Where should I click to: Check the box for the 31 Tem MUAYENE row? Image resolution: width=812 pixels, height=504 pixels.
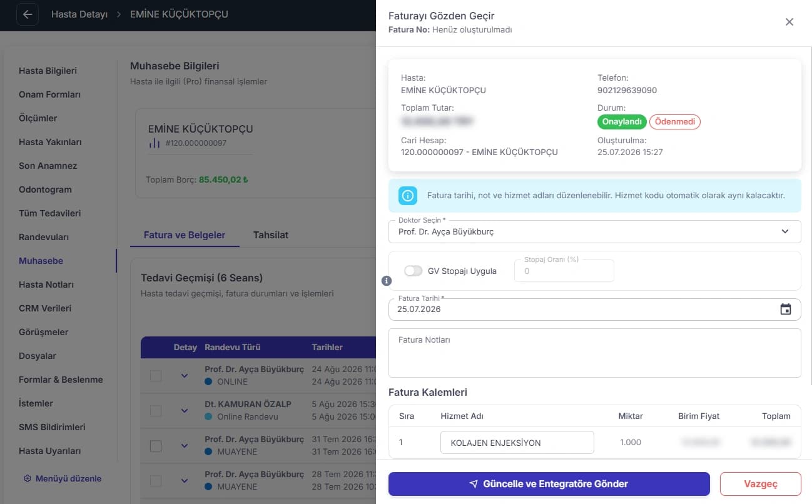pos(156,446)
